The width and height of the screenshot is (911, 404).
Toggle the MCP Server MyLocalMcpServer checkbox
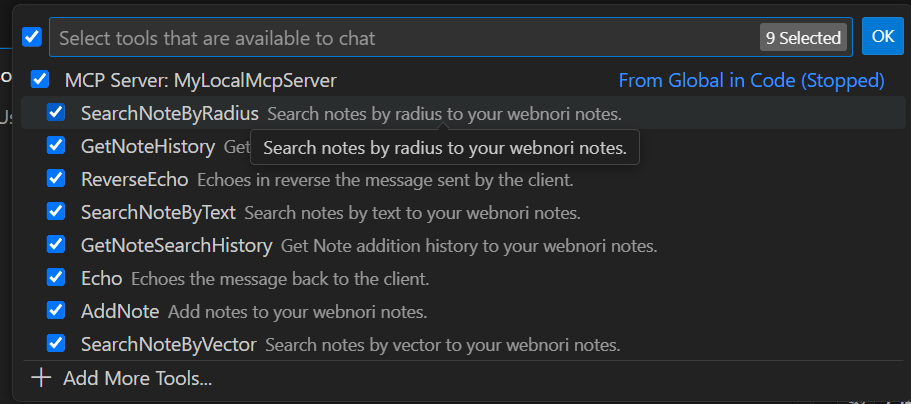[x=40, y=80]
